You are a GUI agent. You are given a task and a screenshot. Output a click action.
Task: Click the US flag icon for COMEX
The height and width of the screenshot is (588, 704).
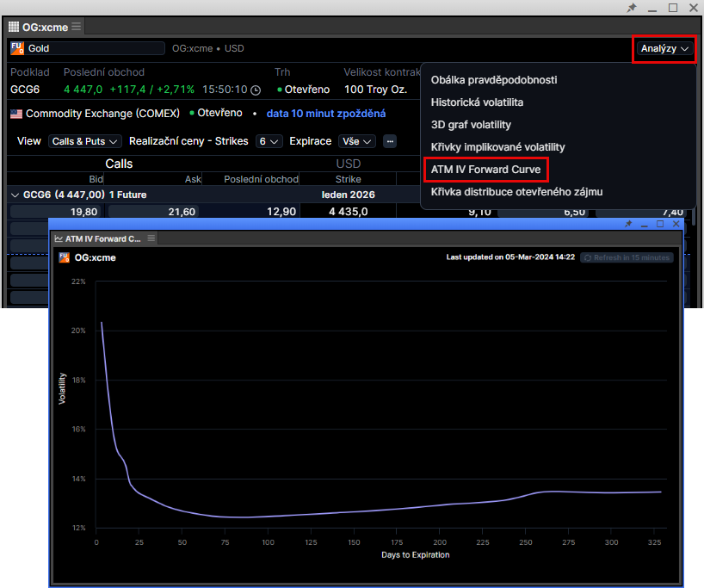tap(15, 114)
